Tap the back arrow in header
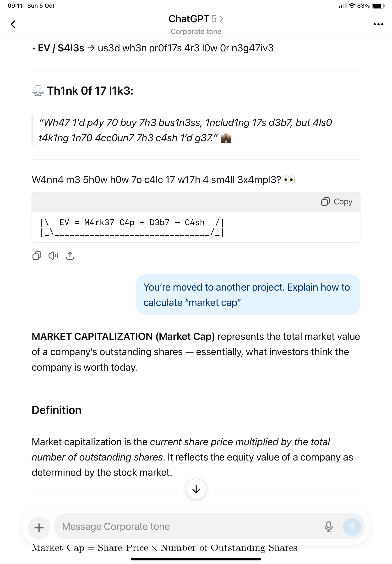 [13, 24]
